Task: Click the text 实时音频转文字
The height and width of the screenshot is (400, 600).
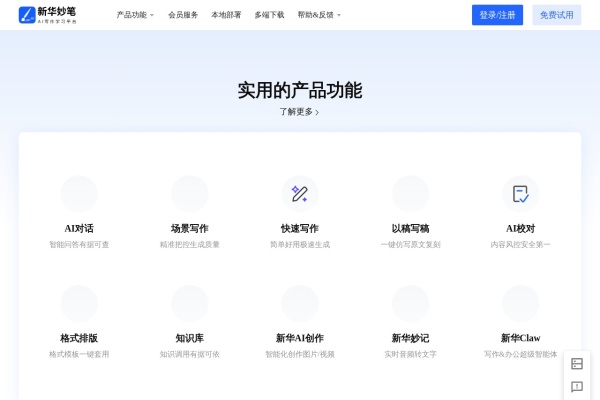Action: [x=410, y=354]
